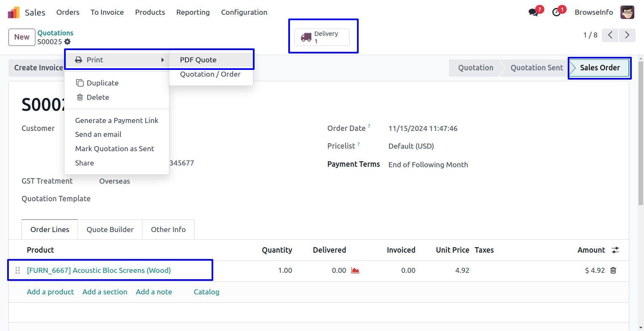The image size is (644, 331).
Task: Open the Orders menu
Action: (x=68, y=12)
